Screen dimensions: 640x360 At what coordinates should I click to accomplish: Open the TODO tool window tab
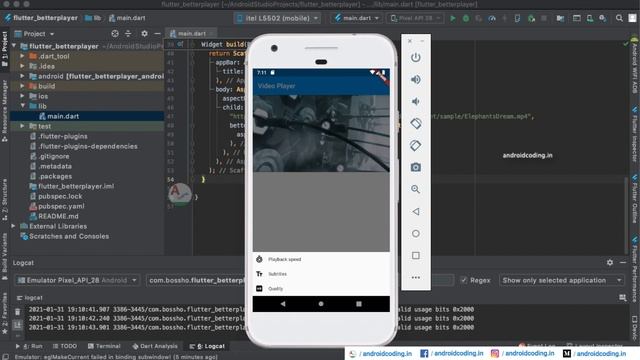click(64, 346)
